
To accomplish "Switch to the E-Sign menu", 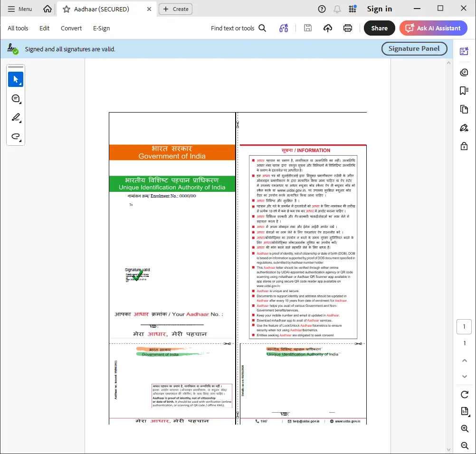I will point(101,28).
